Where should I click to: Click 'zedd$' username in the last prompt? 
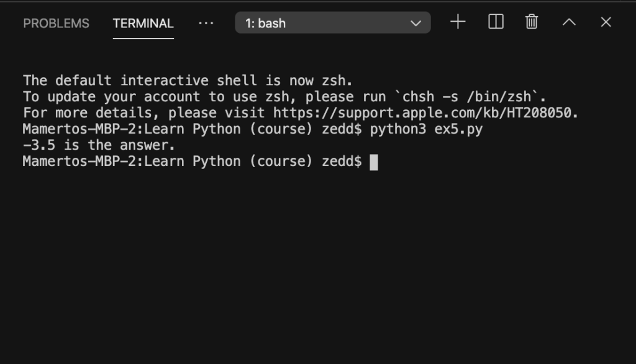pos(342,162)
